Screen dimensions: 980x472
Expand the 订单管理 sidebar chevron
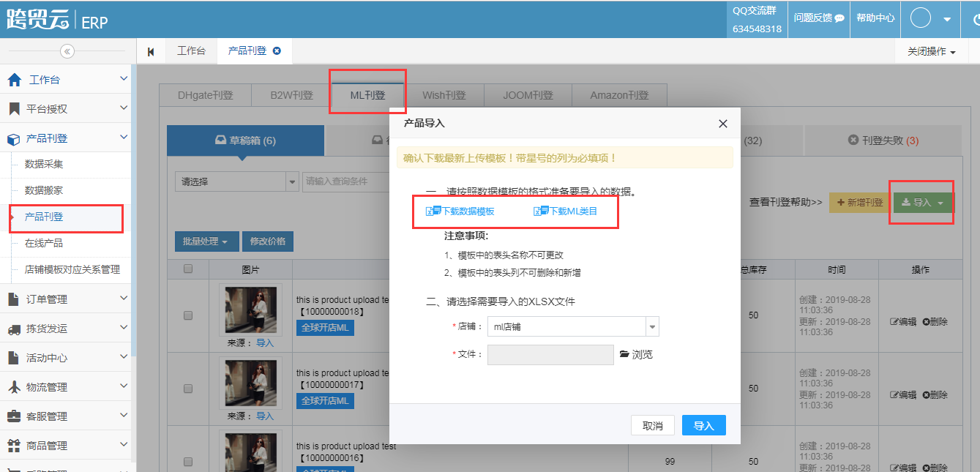pyautogui.click(x=124, y=299)
